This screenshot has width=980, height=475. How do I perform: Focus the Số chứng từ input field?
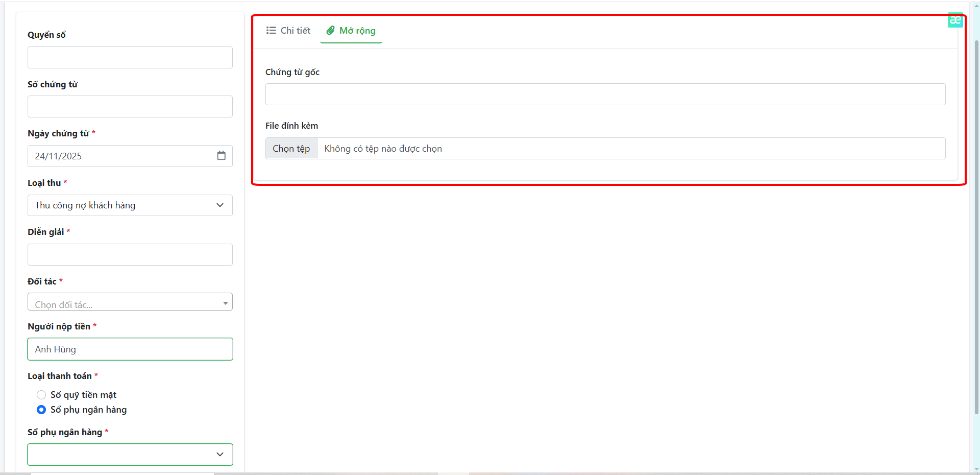pyautogui.click(x=130, y=107)
